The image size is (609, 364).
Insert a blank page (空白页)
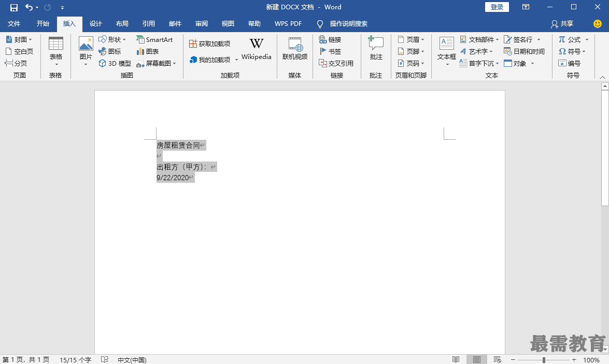click(x=19, y=51)
